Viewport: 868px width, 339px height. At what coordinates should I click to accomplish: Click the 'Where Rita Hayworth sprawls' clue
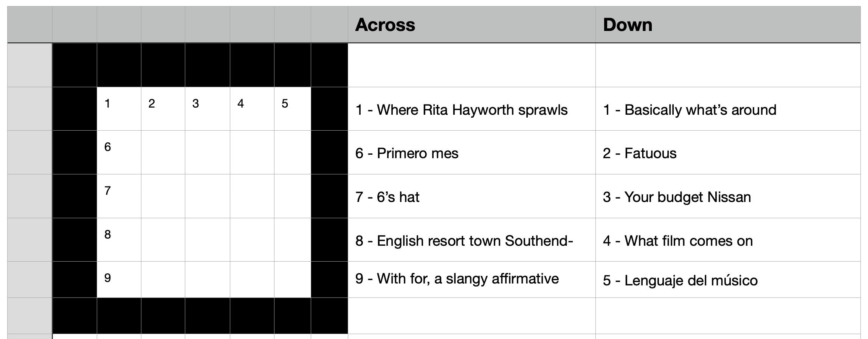[x=461, y=110]
